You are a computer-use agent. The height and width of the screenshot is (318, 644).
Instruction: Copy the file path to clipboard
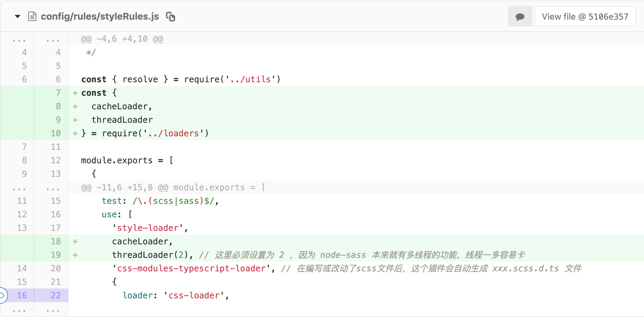171,17
